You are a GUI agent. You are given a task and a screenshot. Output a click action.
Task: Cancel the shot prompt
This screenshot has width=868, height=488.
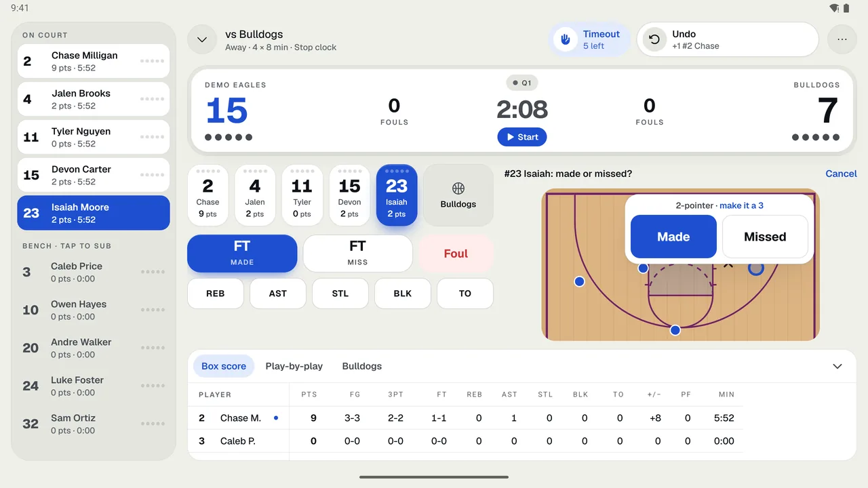tap(841, 174)
